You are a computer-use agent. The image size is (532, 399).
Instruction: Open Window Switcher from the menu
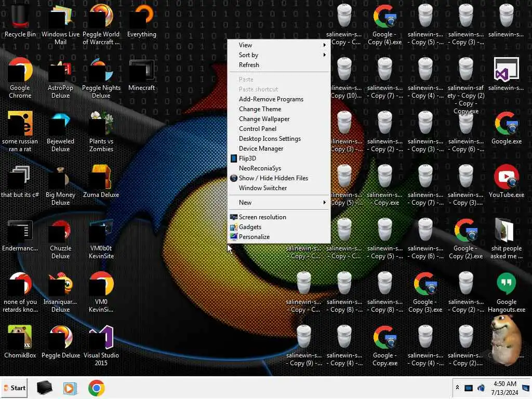[x=279, y=188]
